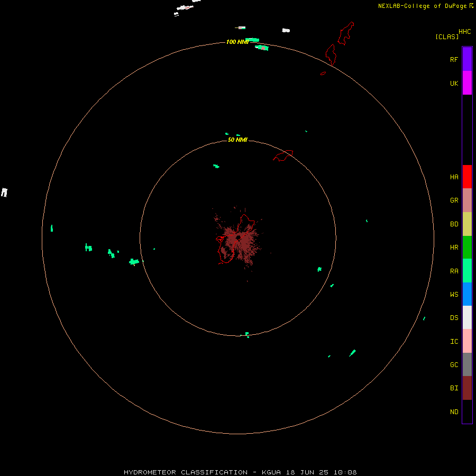Click the WS legend label
Screen dimensions: 476x476
tap(454, 294)
